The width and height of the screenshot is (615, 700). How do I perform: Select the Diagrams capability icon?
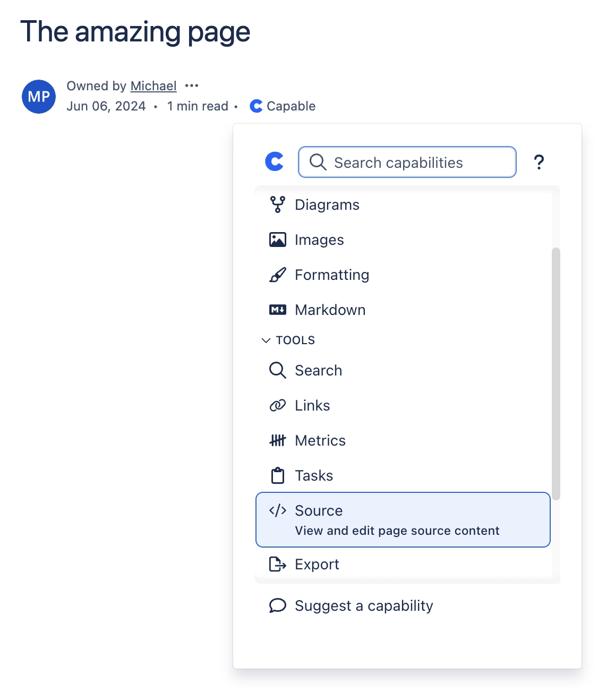click(278, 204)
